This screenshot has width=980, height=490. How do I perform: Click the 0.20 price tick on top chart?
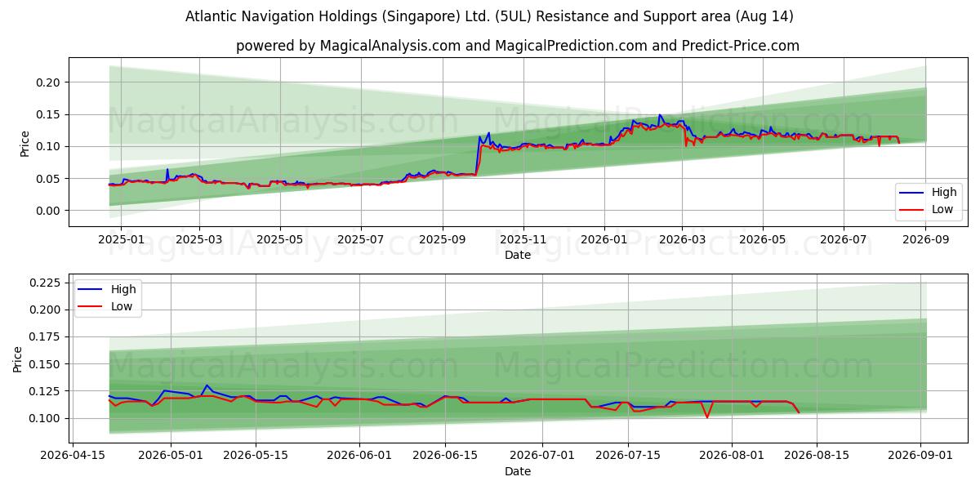tap(48, 82)
